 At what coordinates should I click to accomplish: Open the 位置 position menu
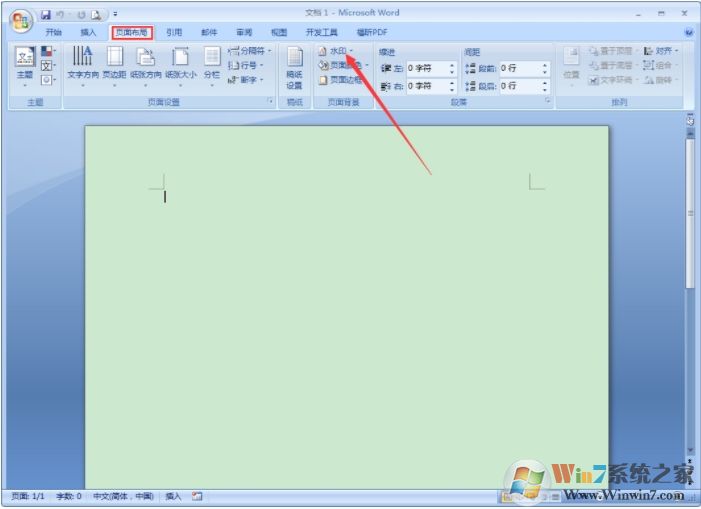(x=571, y=66)
